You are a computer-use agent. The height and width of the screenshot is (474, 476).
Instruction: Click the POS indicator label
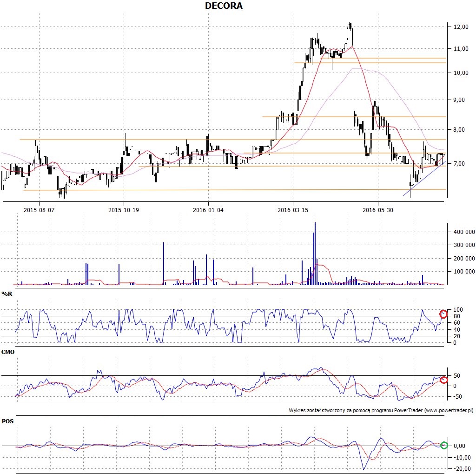coord(7,421)
